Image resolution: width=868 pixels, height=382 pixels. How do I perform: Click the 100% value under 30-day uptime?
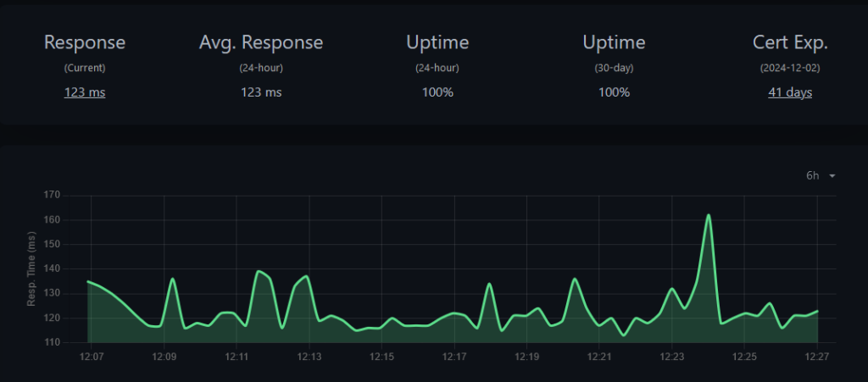[x=614, y=92]
